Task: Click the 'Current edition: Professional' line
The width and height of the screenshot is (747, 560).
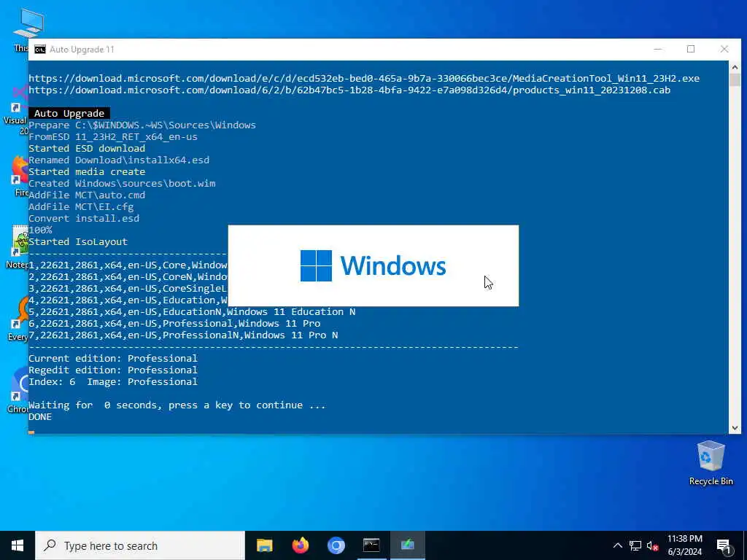Action: pos(113,358)
